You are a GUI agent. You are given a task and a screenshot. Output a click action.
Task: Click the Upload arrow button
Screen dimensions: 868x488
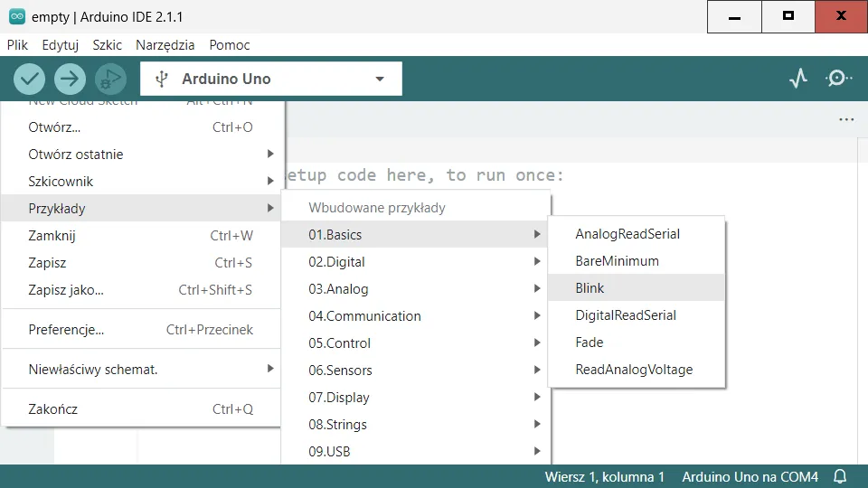pos(70,79)
